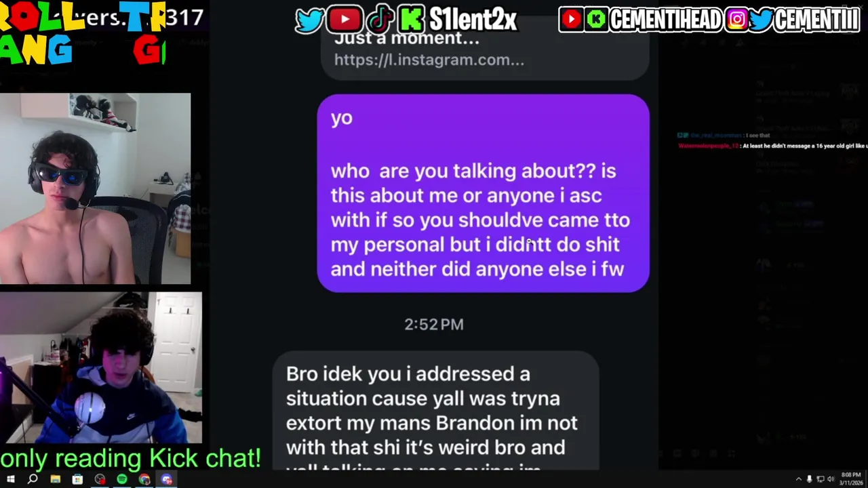Open taskbar search magnifier
The image size is (868, 488).
point(33,479)
